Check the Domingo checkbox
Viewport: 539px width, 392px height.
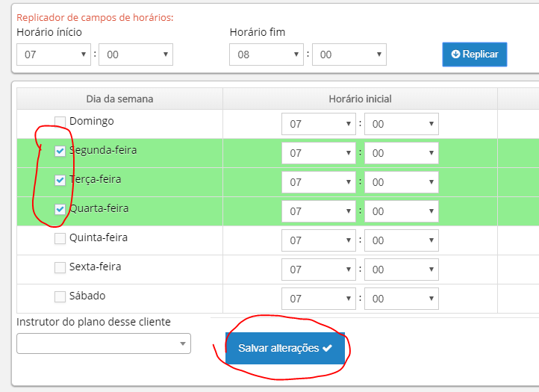click(60, 121)
